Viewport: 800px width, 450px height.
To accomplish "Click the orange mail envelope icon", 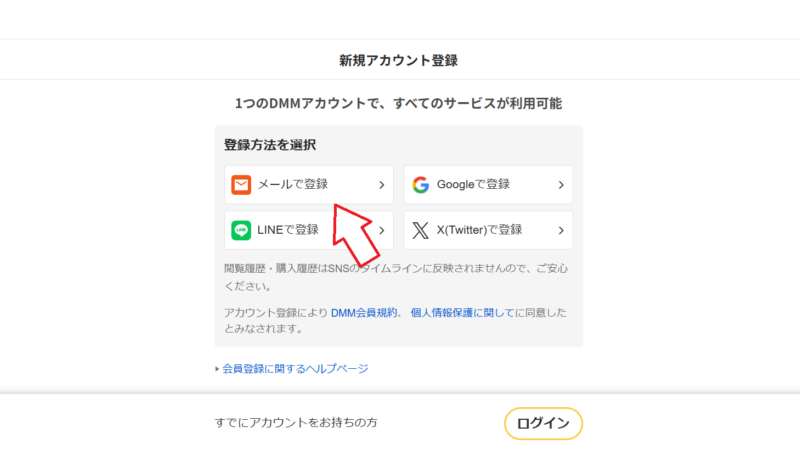I will point(241,185).
